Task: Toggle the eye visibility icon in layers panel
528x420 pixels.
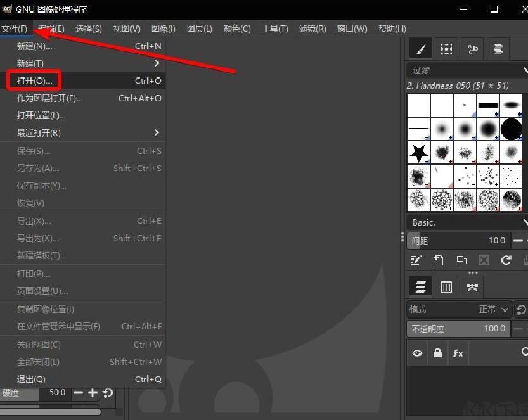Action: pos(417,353)
